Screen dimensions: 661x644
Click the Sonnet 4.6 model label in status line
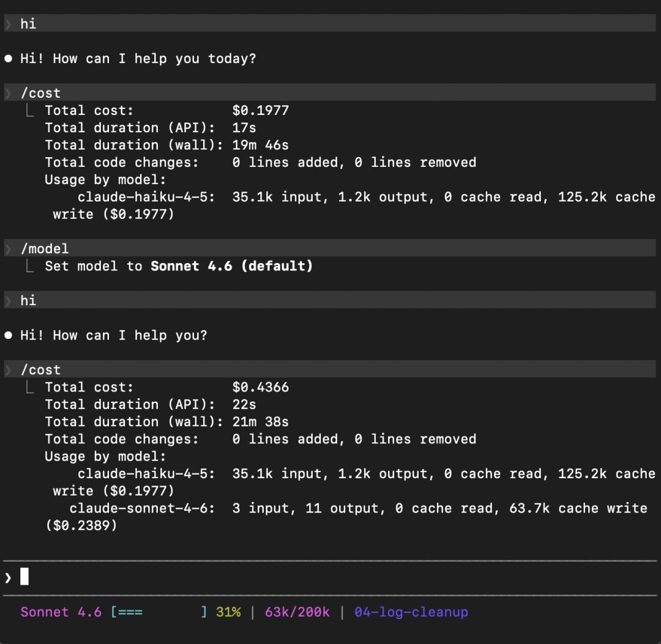pos(61,612)
